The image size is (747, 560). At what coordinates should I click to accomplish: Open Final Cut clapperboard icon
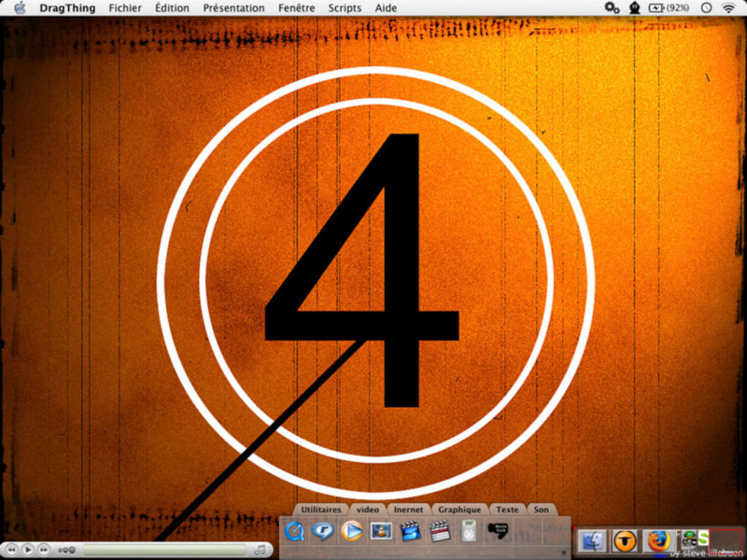point(439,531)
